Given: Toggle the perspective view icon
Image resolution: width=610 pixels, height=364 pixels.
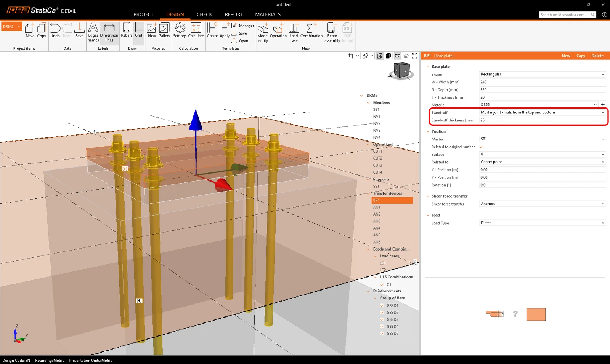Looking at the screenshot, I should pos(397,56).
